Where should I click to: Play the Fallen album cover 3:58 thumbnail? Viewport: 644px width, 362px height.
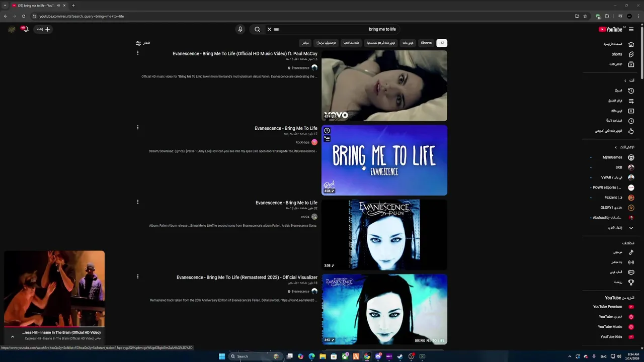coord(384,234)
